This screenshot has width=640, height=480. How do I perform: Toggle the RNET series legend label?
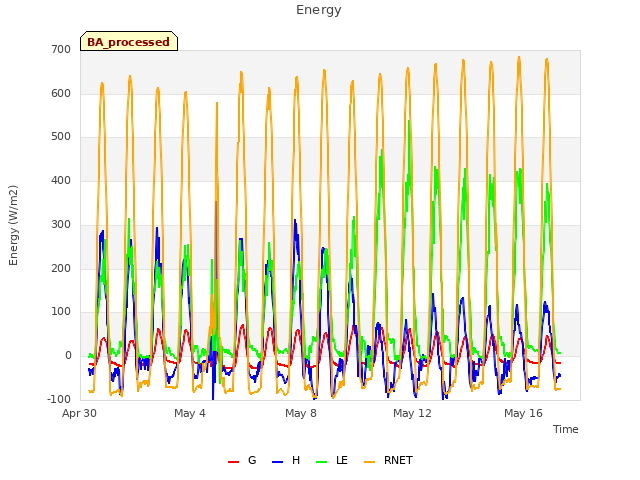tap(398, 460)
